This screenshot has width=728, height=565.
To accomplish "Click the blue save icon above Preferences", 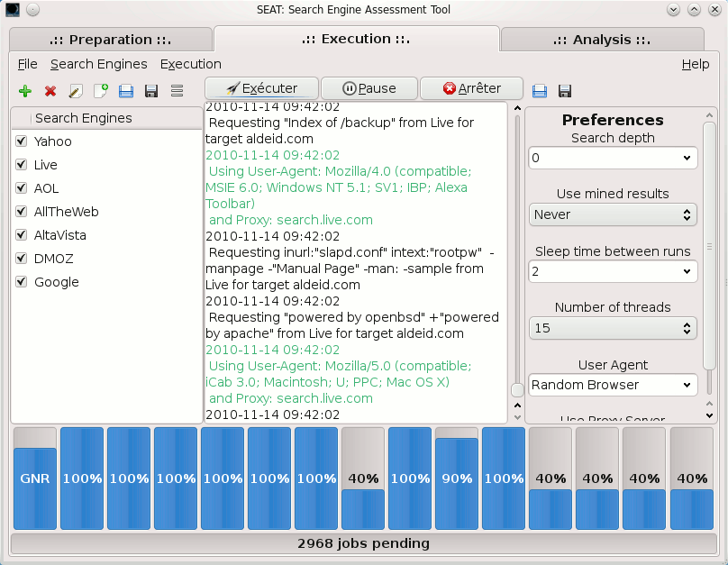I will (x=540, y=91).
